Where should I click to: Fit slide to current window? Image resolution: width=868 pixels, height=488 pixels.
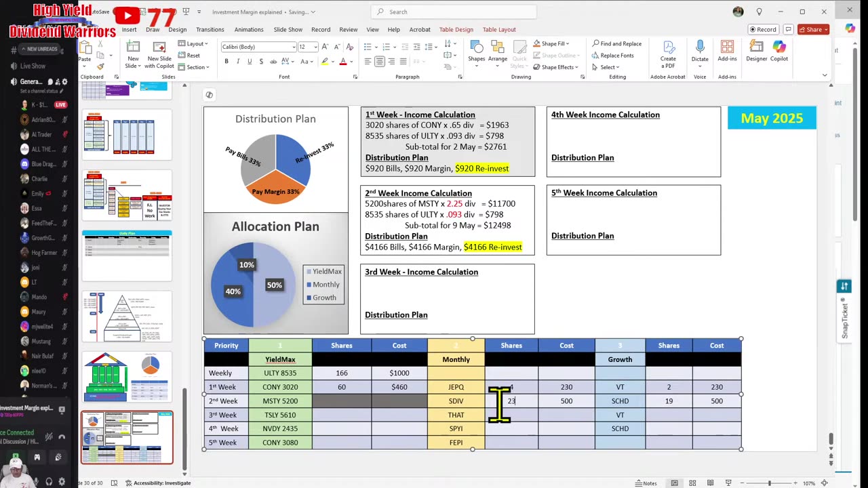point(825,483)
